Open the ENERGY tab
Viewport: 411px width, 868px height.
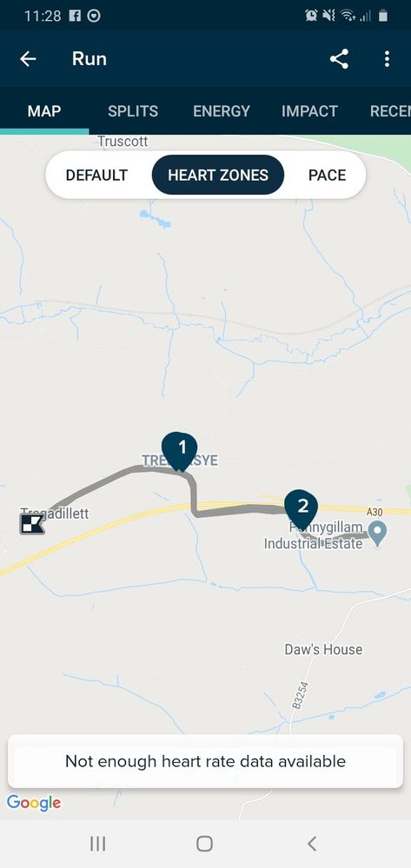[x=221, y=110]
